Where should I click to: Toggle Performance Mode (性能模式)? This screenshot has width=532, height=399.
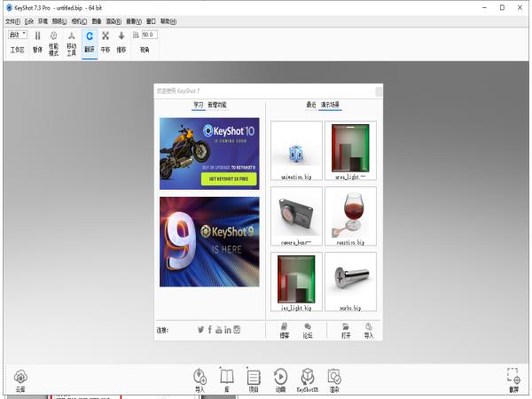[x=53, y=43]
